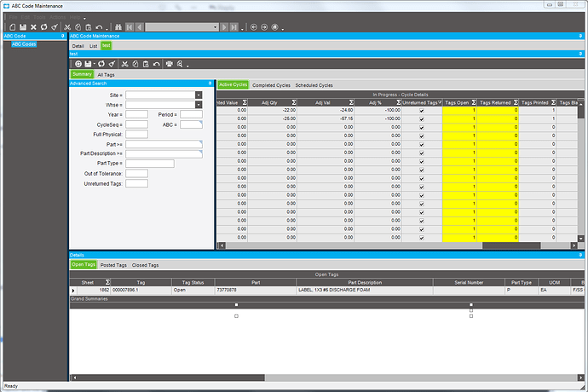Click the Paste icon in main toolbar
Viewport: 588px width, 392px height.
[x=89, y=27]
